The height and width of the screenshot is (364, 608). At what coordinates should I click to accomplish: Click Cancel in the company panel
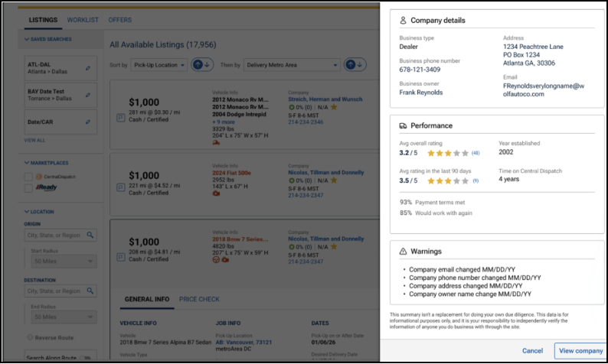pyautogui.click(x=532, y=350)
